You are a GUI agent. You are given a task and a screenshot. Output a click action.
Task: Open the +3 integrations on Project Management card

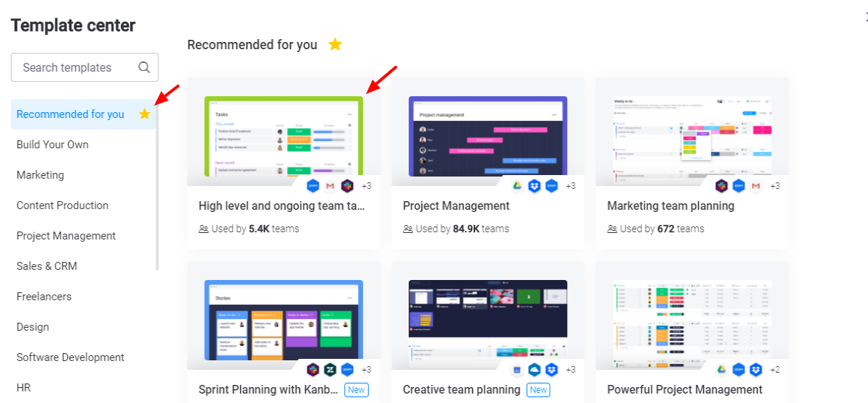tap(571, 186)
